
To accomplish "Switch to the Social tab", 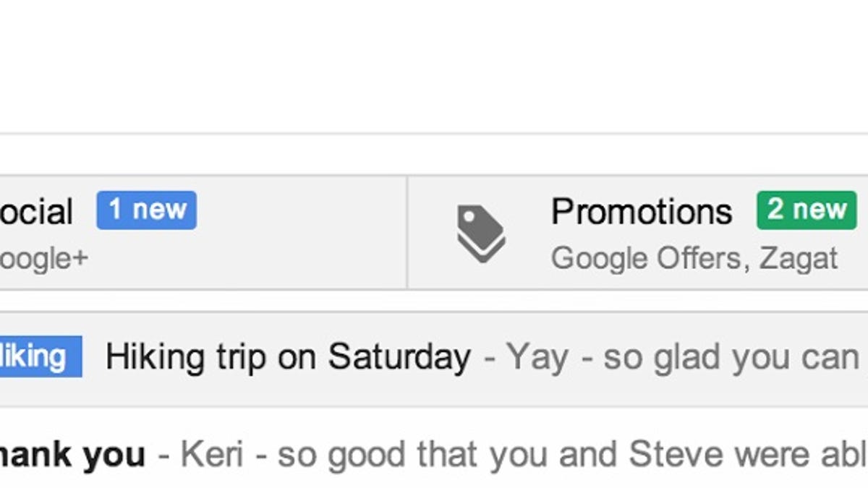I will click(36, 213).
